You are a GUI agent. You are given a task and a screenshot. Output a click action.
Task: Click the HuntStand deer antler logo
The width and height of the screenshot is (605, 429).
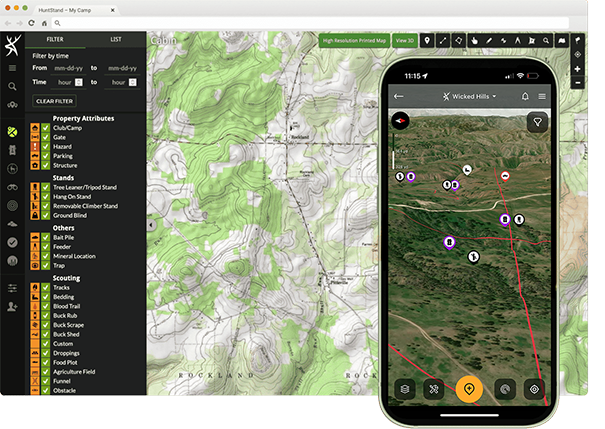tap(12, 45)
